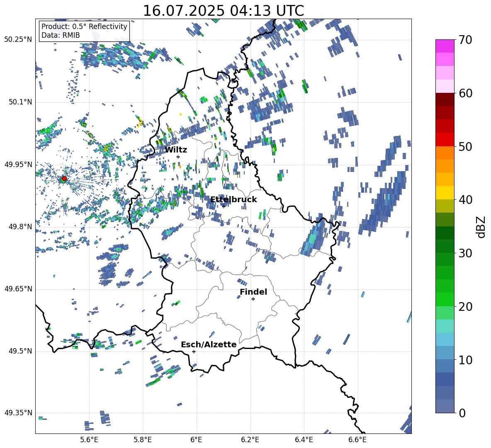Click the Esch/Alzette location cross marker
Image resolution: width=491 pixels, height=448 pixels.
coord(194,351)
